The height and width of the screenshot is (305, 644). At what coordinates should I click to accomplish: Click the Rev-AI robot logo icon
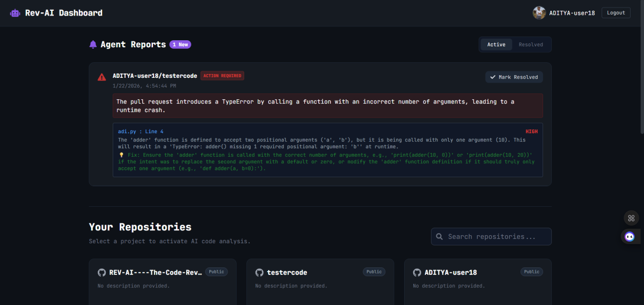[x=15, y=13]
